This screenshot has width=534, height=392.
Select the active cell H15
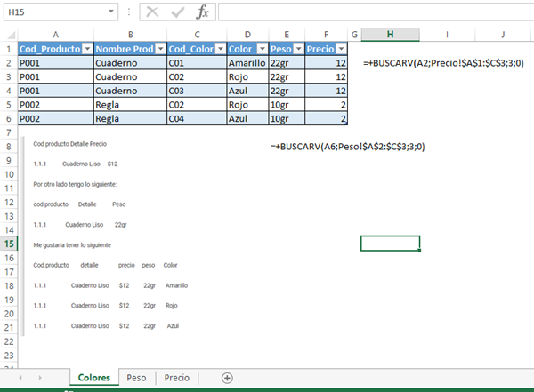(391, 244)
